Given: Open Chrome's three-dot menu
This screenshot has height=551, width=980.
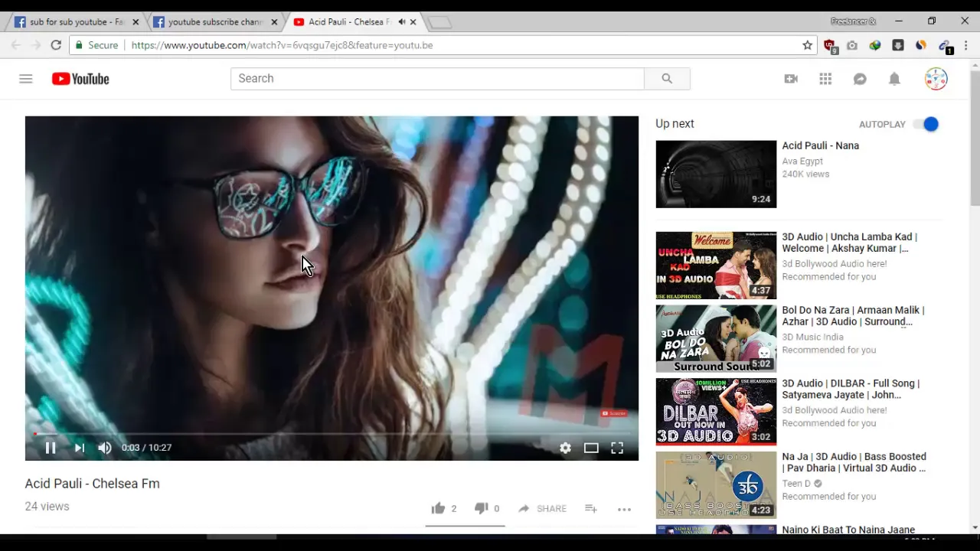Looking at the screenshot, I should point(965,45).
